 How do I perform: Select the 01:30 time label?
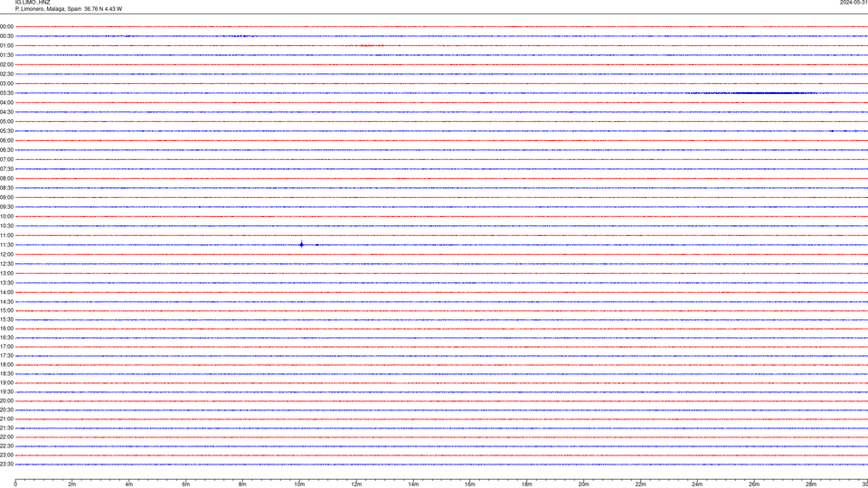(x=6, y=55)
